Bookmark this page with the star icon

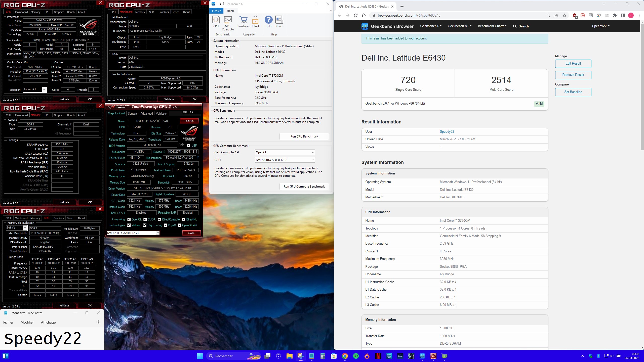pyautogui.click(x=565, y=15)
